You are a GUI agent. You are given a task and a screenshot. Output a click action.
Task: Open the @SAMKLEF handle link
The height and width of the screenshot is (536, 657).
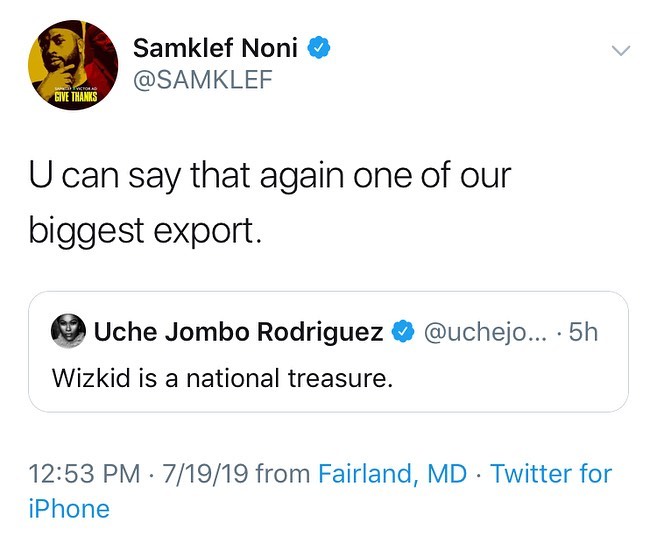click(201, 80)
